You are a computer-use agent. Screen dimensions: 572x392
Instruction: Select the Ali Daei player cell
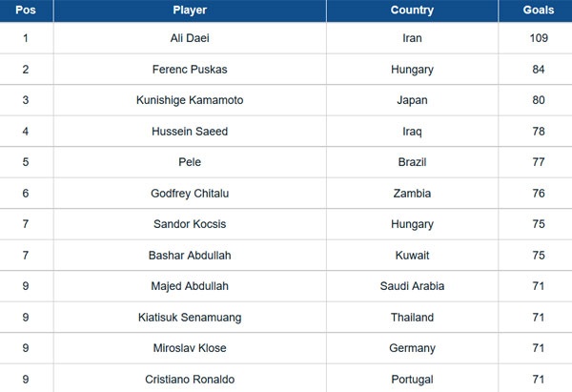pyautogui.click(x=190, y=38)
